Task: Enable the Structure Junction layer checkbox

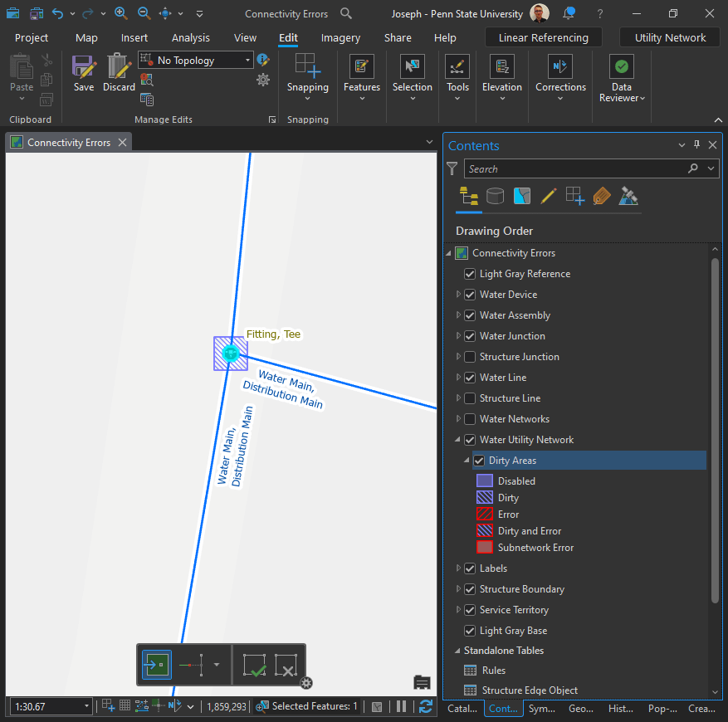Action: [x=470, y=357]
